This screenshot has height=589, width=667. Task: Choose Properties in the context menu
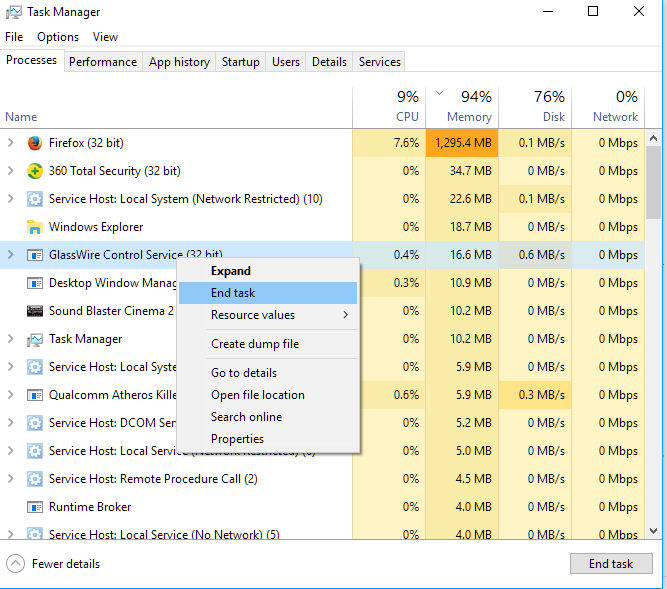[x=268, y=439]
